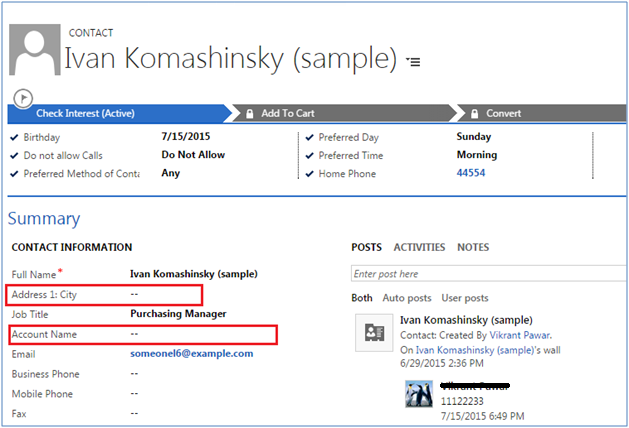Click the post text 11122233
This screenshot has width=629, height=428.
(462, 401)
